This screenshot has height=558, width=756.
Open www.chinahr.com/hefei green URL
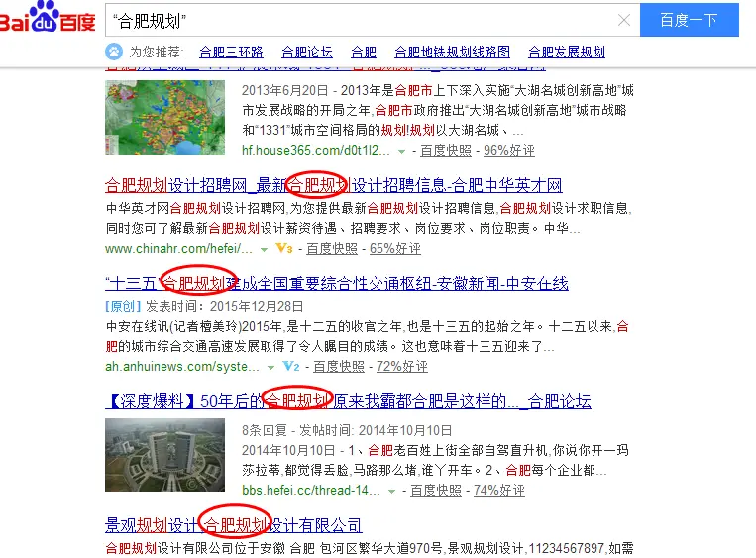(x=178, y=249)
